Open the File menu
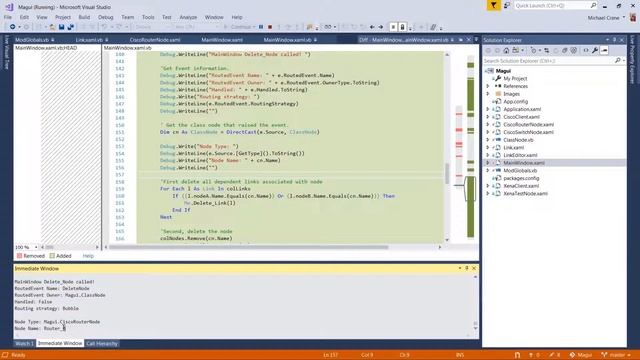640x360 pixels. point(8,17)
